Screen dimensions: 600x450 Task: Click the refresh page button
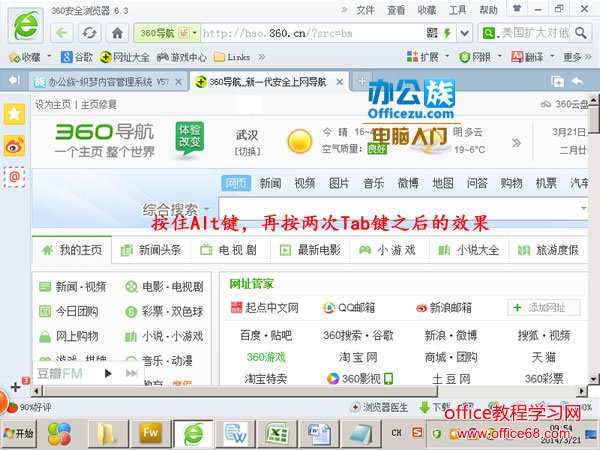tap(90, 33)
